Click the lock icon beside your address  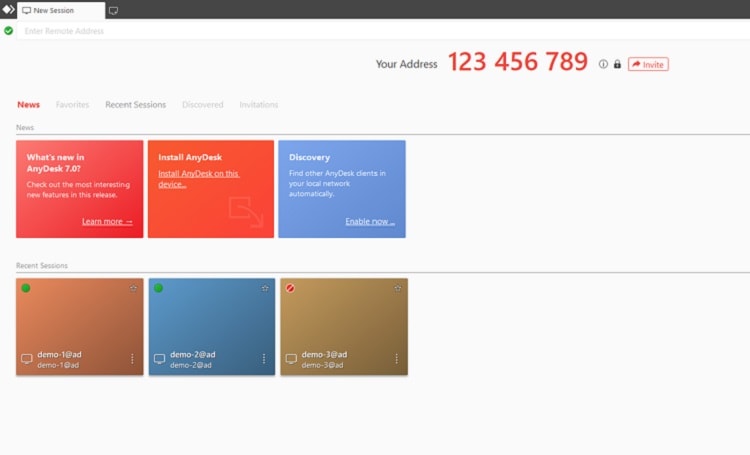coord(618,64)
